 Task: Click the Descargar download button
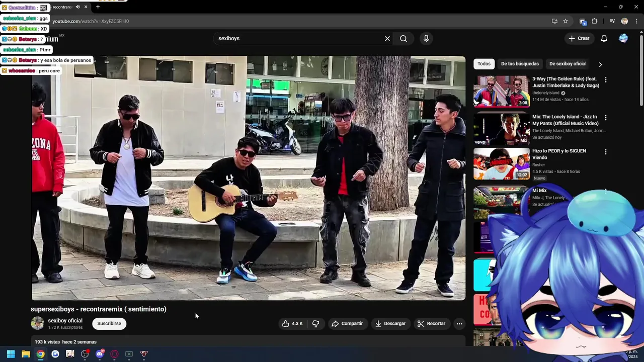coord(390,324)
